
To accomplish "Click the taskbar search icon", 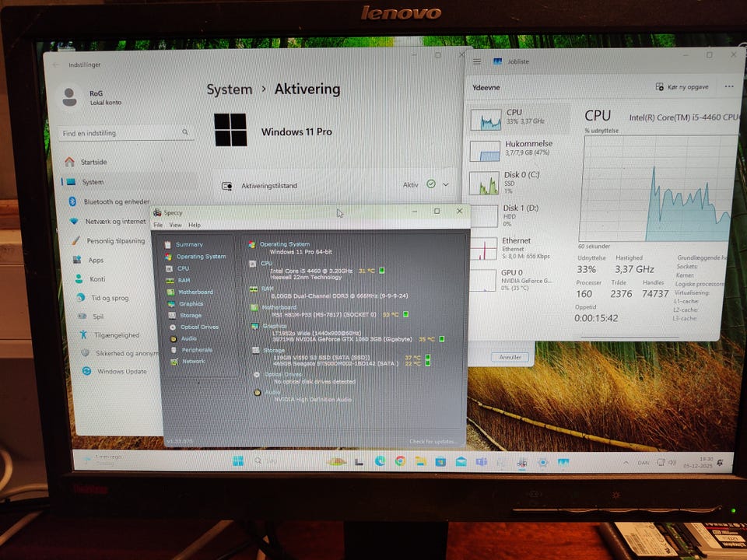I will tap(258, 461).
